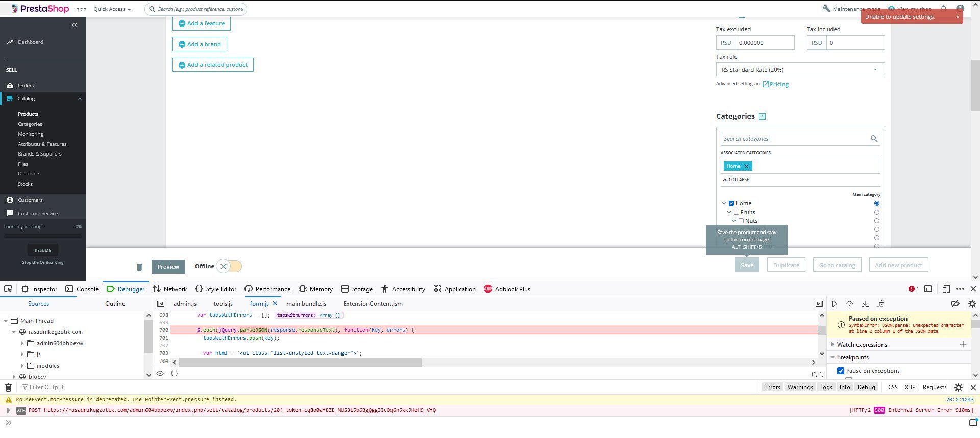Select Home as main category radio
Screen dimensions: 980x438
(x=877, y=203)
